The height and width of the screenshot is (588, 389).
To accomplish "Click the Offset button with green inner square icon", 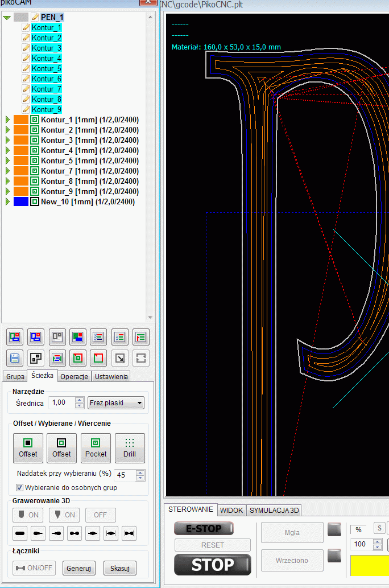I will pos(61,448).
